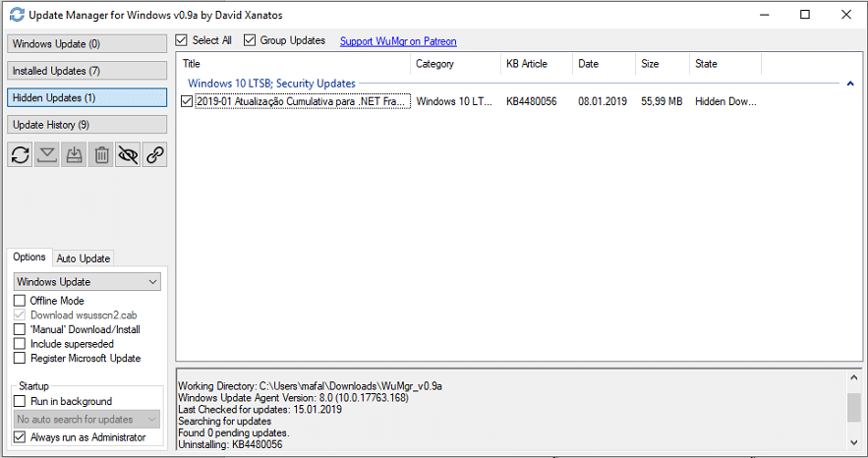Screen dimensions: 868x458
Task: Click the Uninstalling: KB4480056 log line
Action: (x=230, y=444)
